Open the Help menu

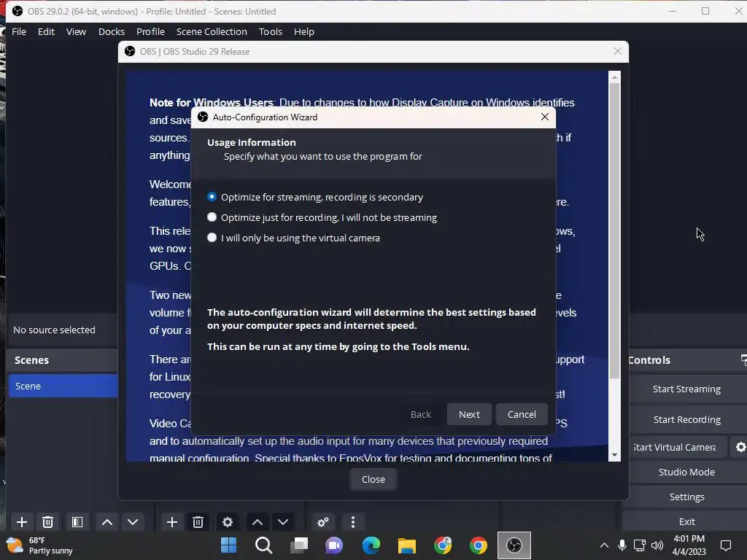tap(304, 31)
